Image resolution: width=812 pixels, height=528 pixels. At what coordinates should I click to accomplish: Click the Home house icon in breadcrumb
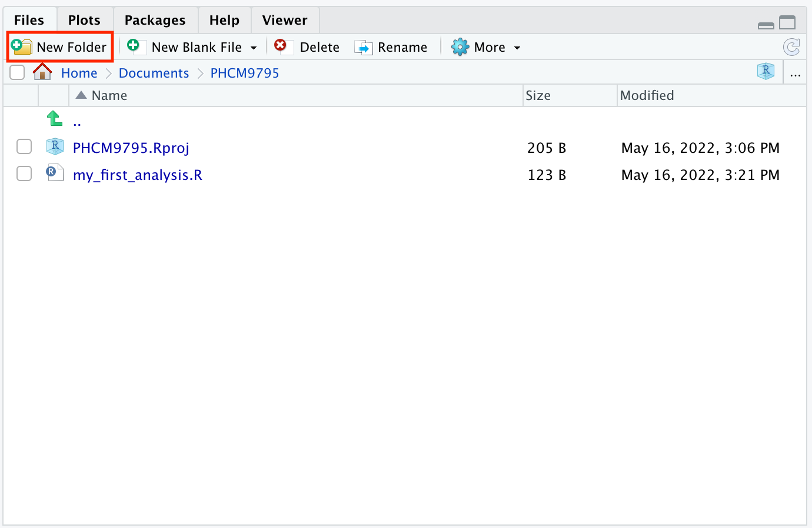coord(42,72)
